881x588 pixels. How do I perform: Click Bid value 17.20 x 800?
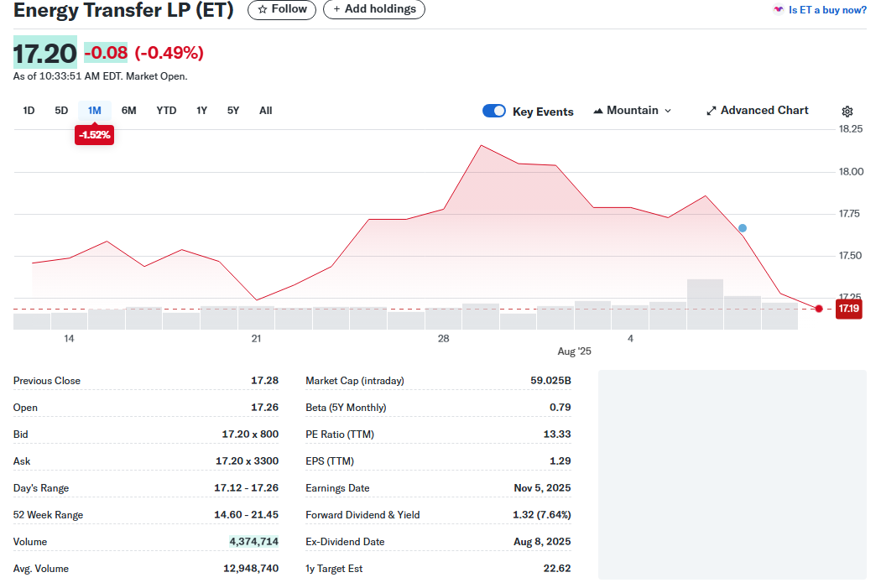coord(250,434)
